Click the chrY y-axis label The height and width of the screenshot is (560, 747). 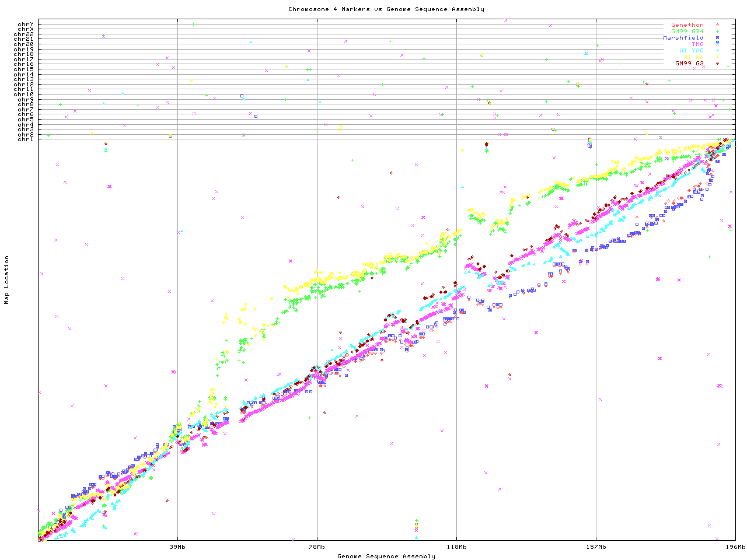(26, 24)
